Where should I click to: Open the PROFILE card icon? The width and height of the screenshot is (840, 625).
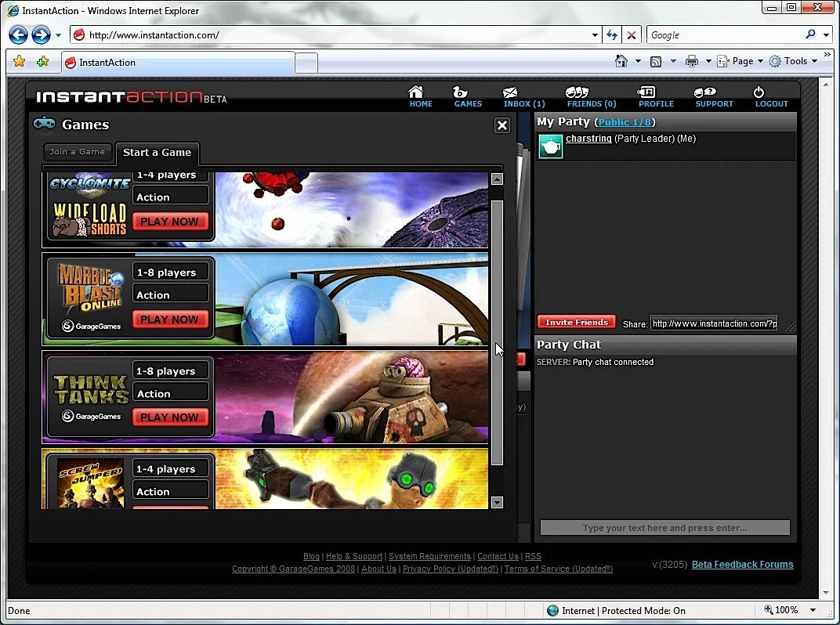[646, 92]
